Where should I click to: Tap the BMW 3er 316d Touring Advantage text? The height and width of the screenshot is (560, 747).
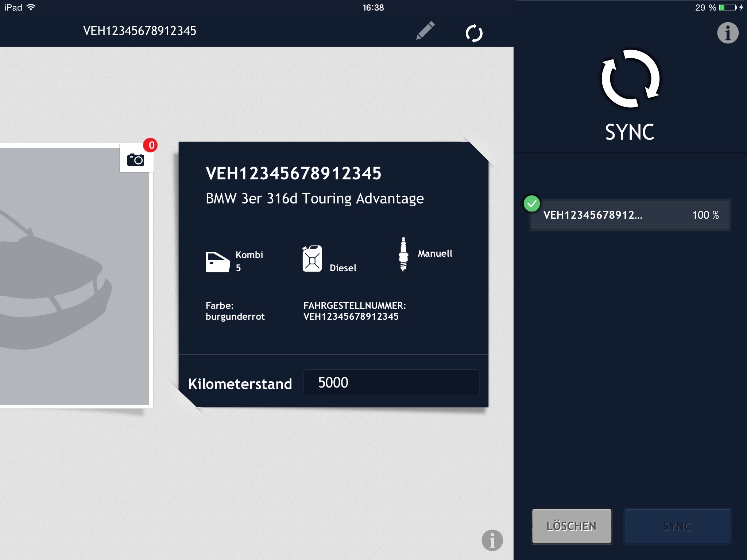[315, 199]
